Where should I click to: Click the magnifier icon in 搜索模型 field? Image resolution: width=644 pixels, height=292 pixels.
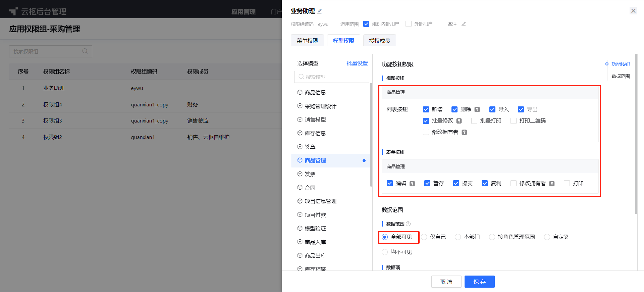301,77
